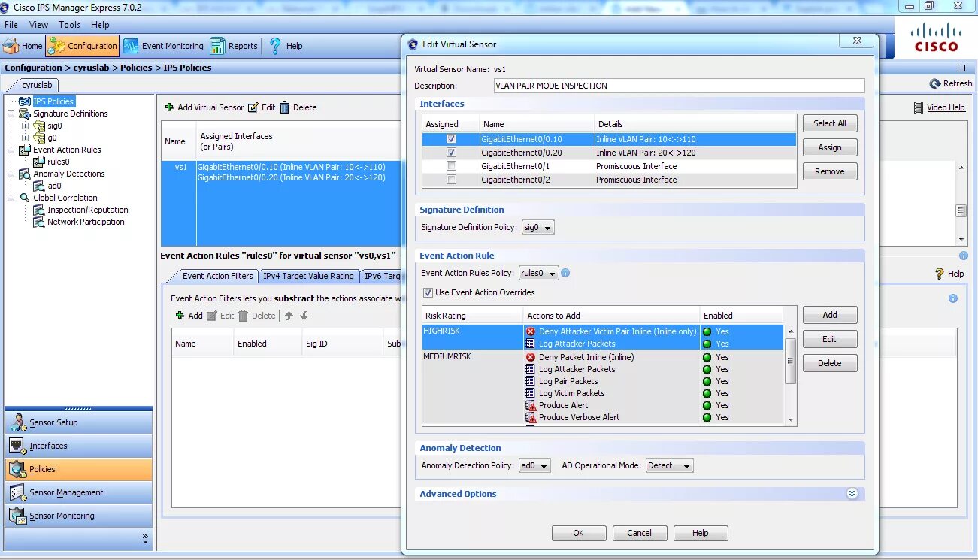Click the Add Virtual Sensor plus icon
The height and width of the screenshot is (560, 978).
[x=169, y=107]
